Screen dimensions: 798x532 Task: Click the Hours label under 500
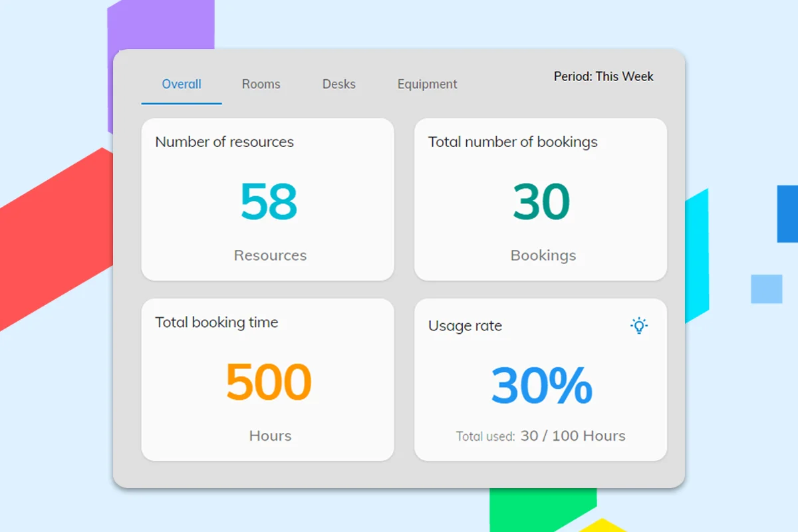270,436
